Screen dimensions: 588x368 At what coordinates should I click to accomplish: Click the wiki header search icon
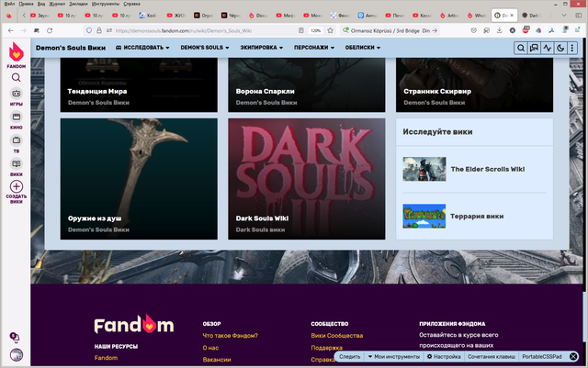click(x=521, y=48)
